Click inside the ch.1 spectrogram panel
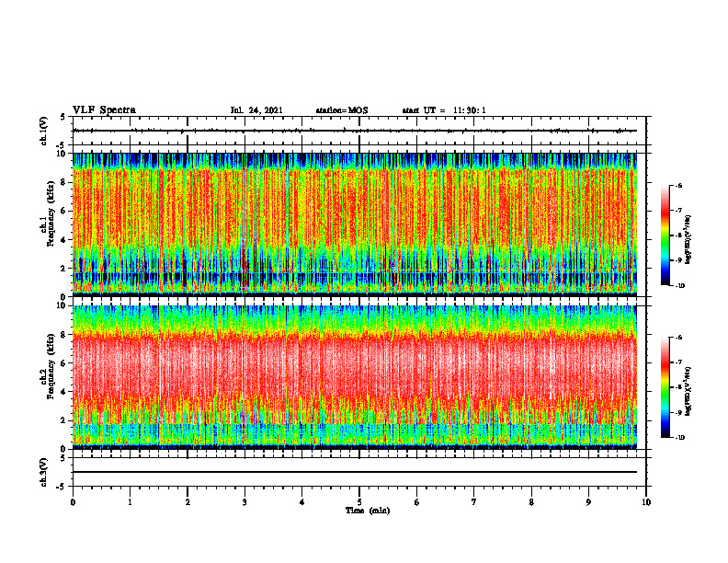Screen dimensions: 728x563 tap(355, 224)
